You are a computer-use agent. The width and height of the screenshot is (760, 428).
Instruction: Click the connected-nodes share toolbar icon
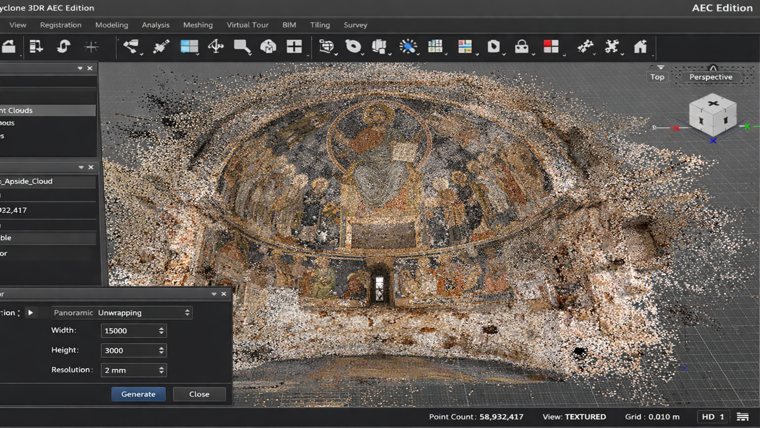130,47
